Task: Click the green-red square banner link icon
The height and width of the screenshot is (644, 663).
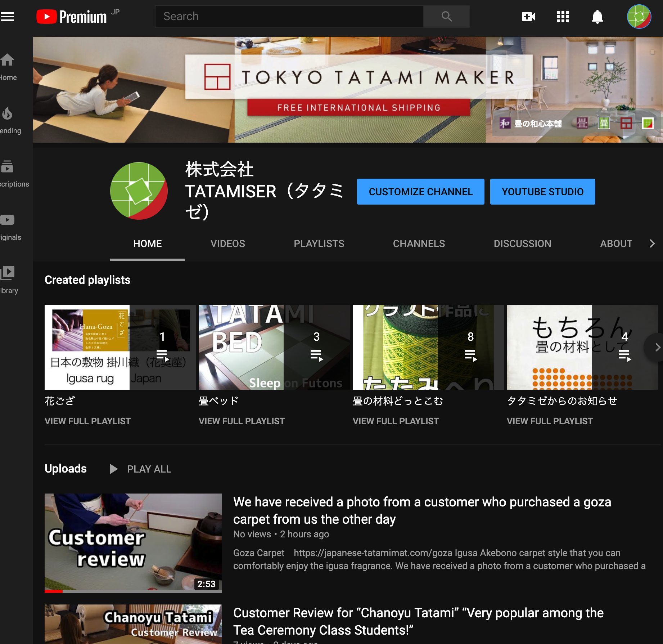Action: (x=648, y=123)
